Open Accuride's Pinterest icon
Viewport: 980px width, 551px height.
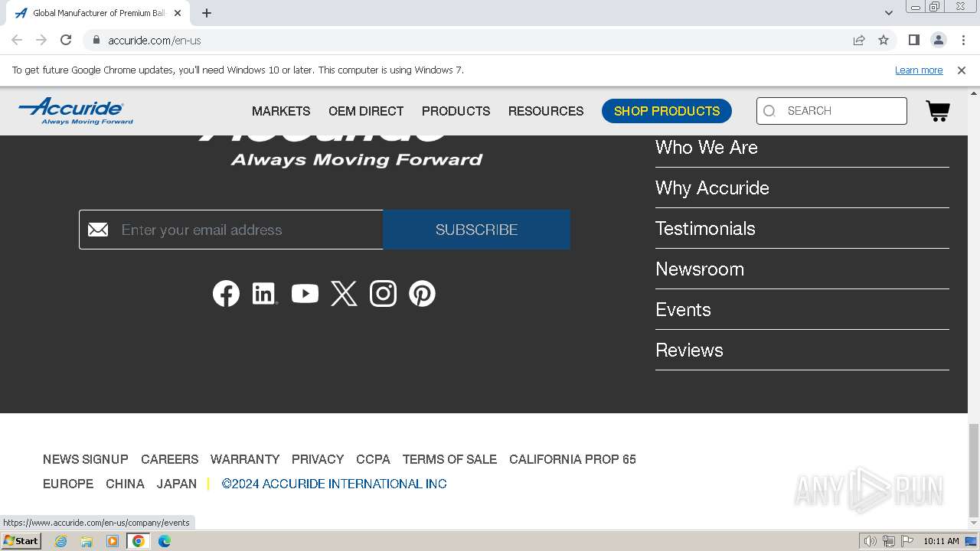coord(422,294)
